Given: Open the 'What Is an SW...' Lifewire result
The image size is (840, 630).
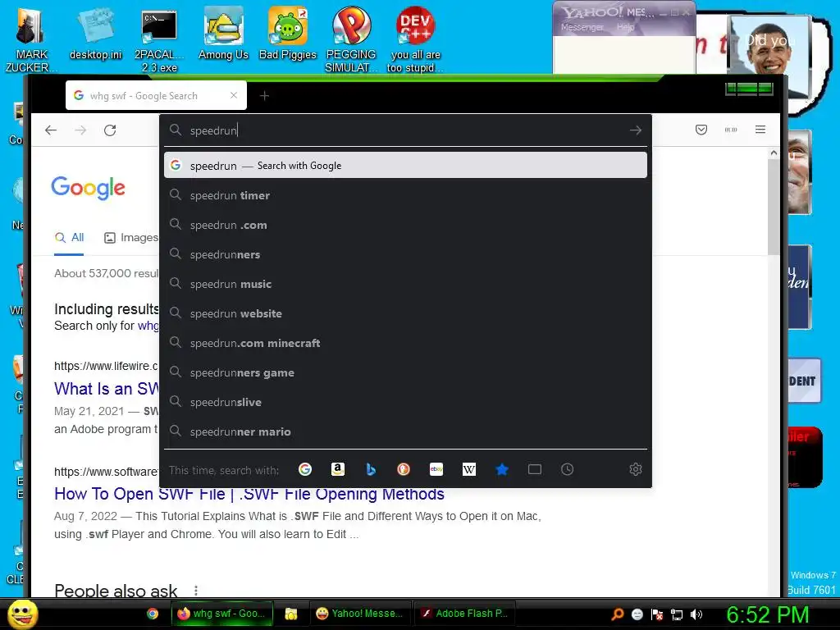Looking at the screenshot, I should 107,388.
